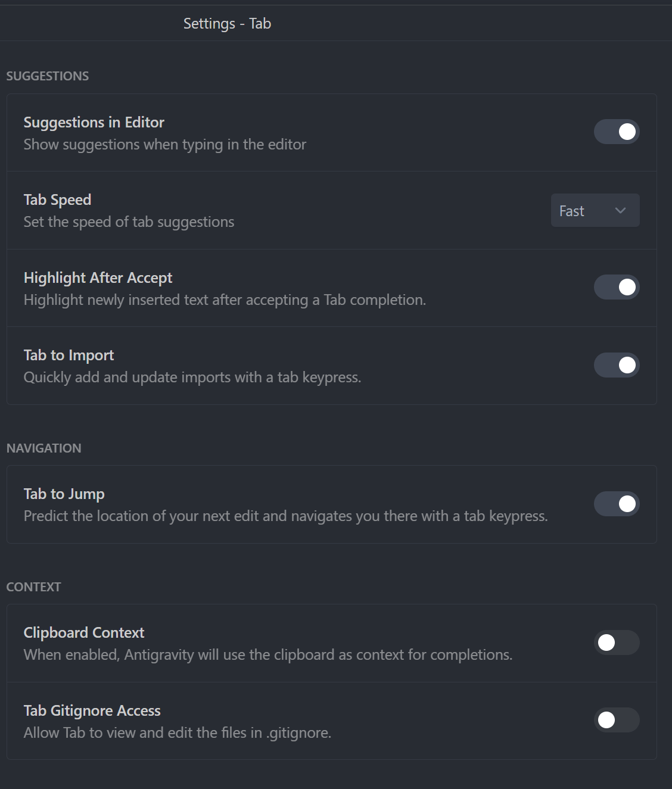Open the Tab Speed dropdown

pos(595,210)
